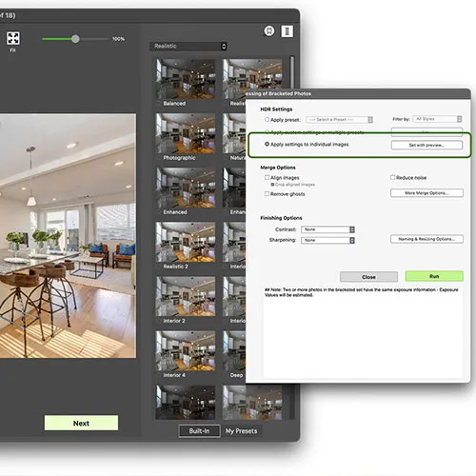Select the Realistic 2 preset thumbnail
The image size is (476, 476).
tap(186, 242)
